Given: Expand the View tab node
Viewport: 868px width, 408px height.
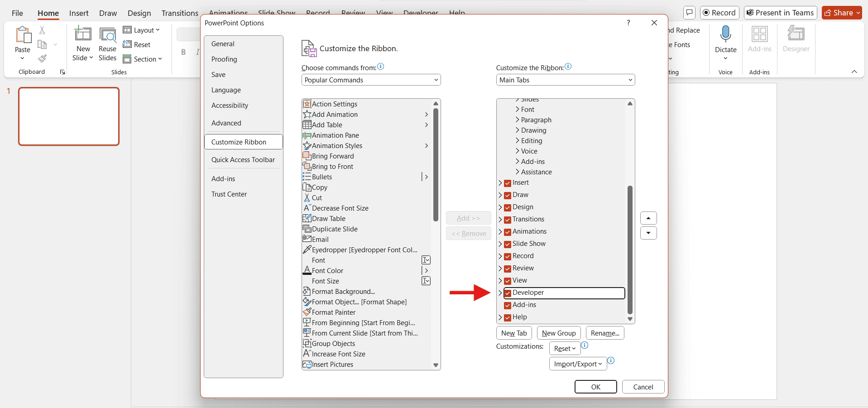Looking at the screenshot, I should (500, 281).
